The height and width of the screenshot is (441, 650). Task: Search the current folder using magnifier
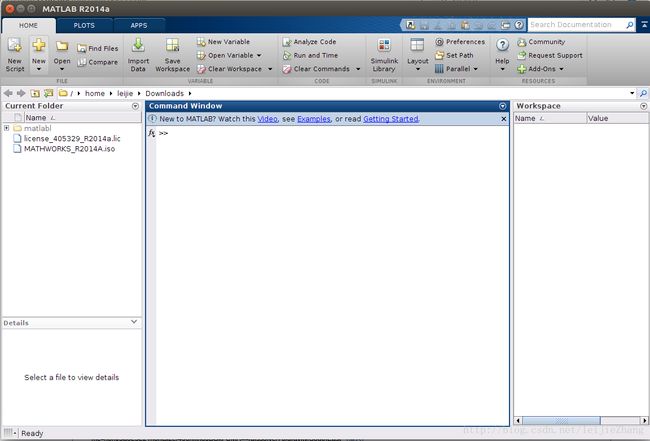pyautogui.click(x=643, y=93)
